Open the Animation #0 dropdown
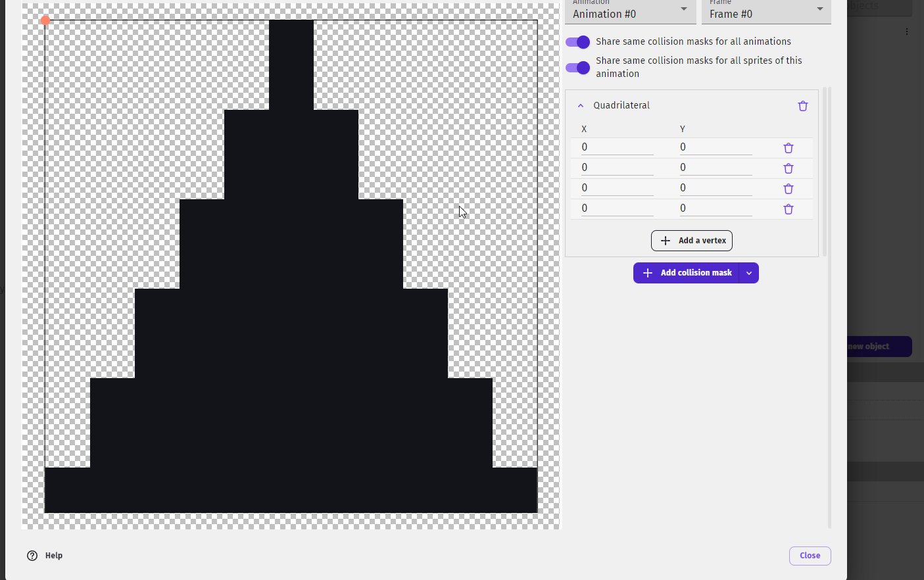The height and width of the screenshot is (580, 924). (683, 11)
